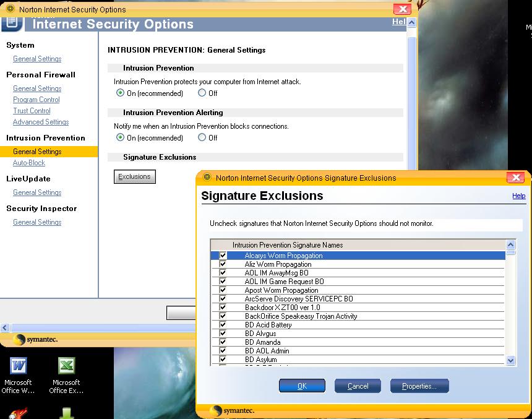Select the BD Alvgus list row text

click(x=260, y=334)
